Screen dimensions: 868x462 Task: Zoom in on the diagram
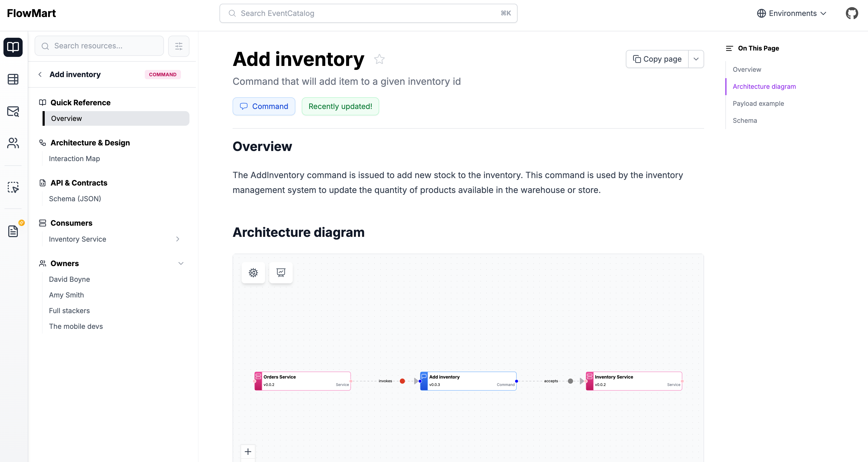(248, 452)
